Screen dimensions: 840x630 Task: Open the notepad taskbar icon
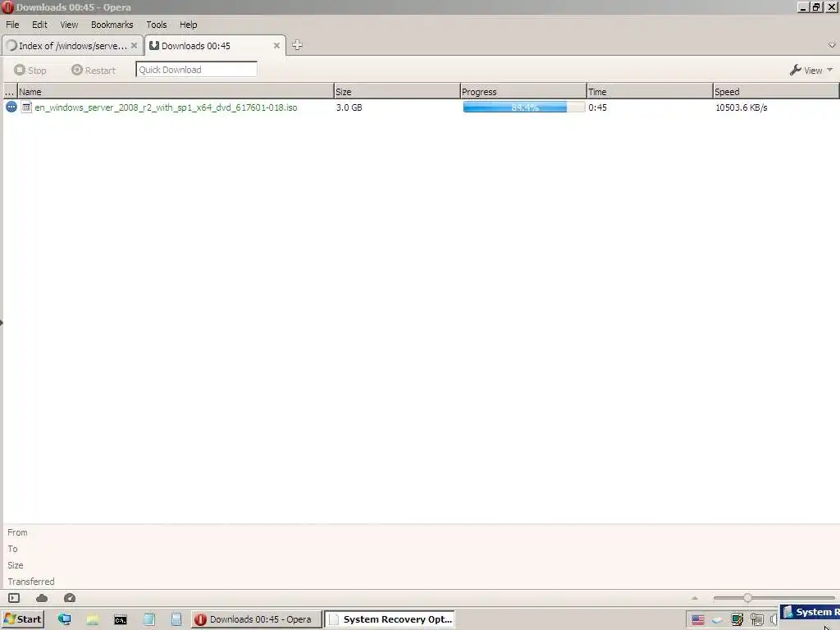(x=149, y=619)
